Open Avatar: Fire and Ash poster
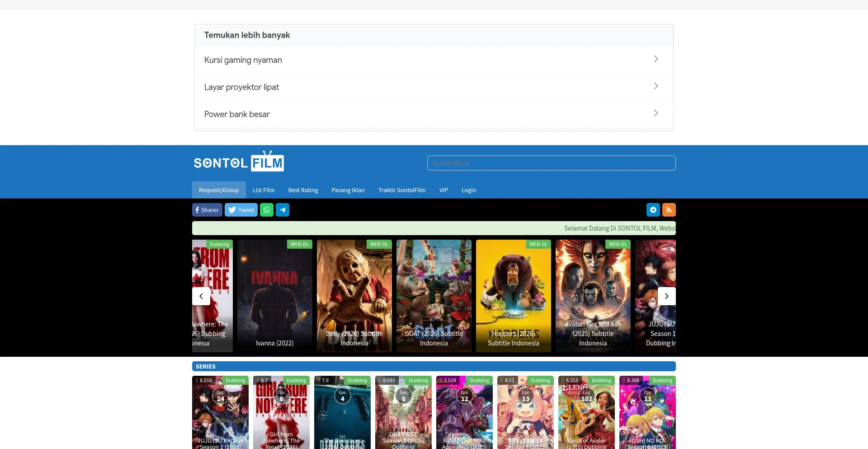 (593, 296)
